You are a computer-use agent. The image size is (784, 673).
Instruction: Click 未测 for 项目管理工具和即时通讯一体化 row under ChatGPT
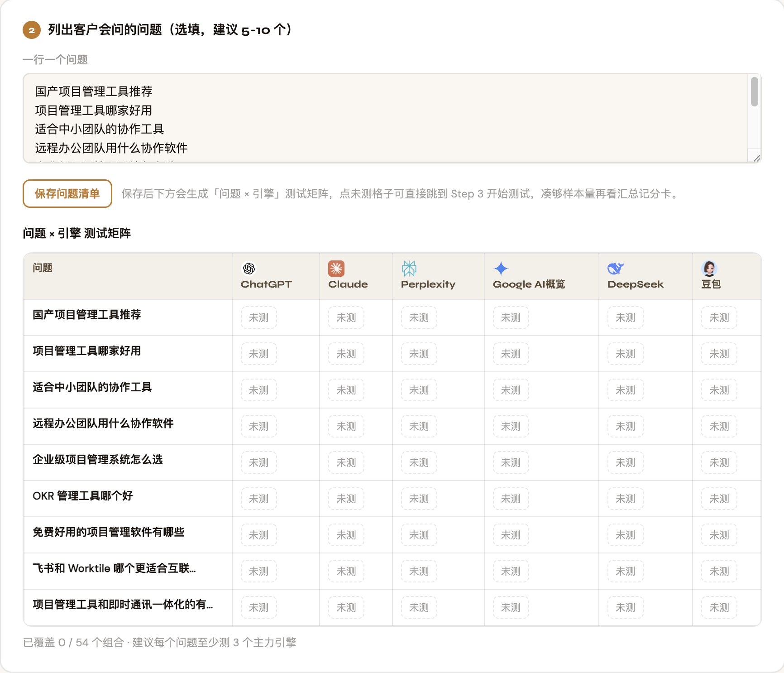tap(259, 607)
